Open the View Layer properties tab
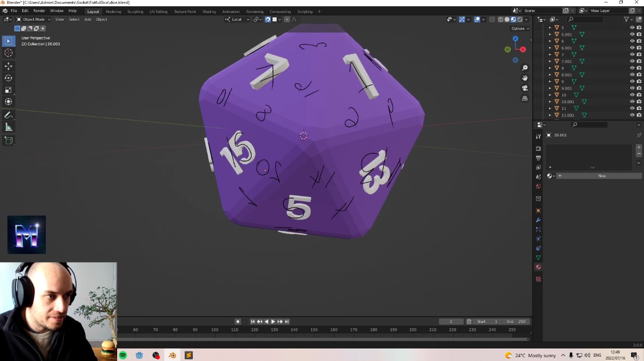This screenshot has height=361, width=644. click(538, 167)
